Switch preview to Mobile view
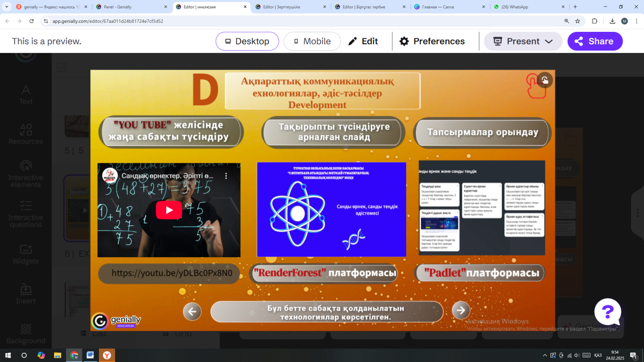This screenshot has width=644, height=362. [312, 41]
